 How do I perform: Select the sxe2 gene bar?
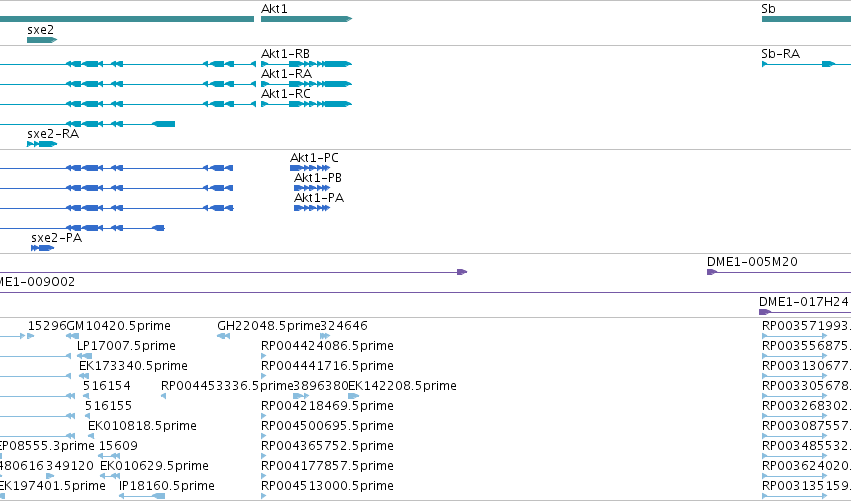tap(42, 40)
